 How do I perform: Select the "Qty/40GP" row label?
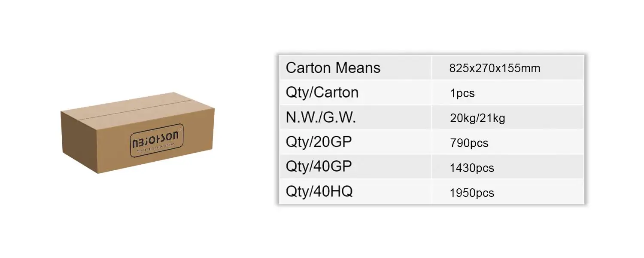(319, 167)
